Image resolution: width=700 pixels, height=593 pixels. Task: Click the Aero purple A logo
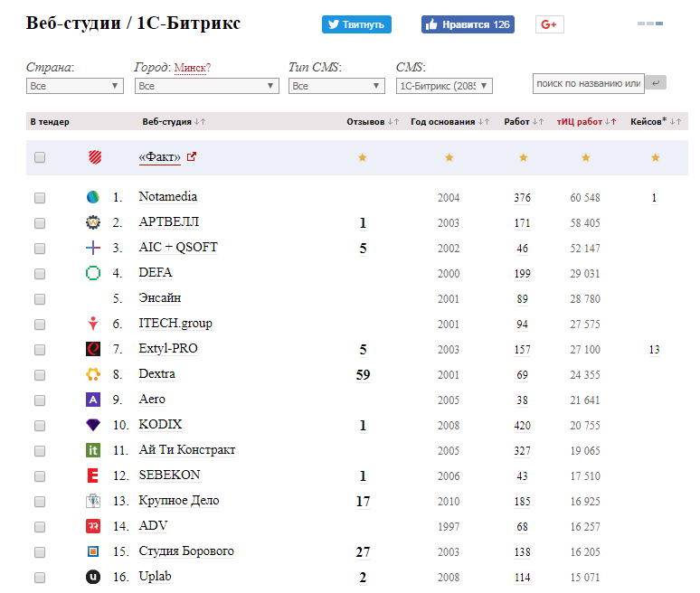tap(93, 400)
